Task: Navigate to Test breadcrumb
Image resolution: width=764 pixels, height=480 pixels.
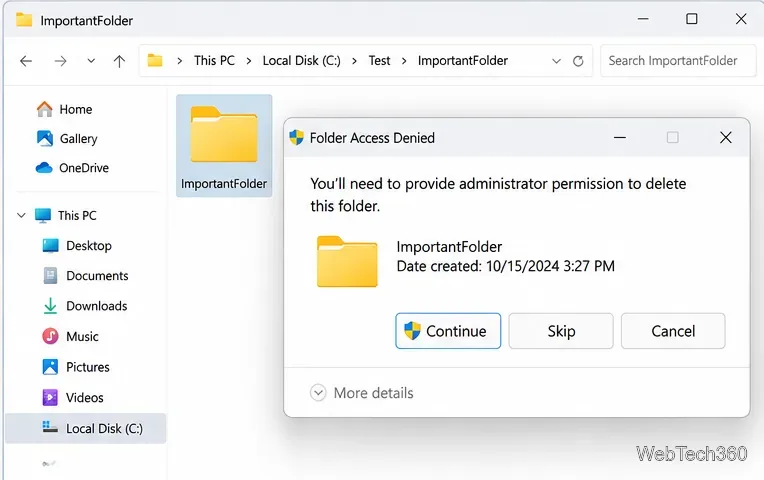Action: [x=379, y=60]
